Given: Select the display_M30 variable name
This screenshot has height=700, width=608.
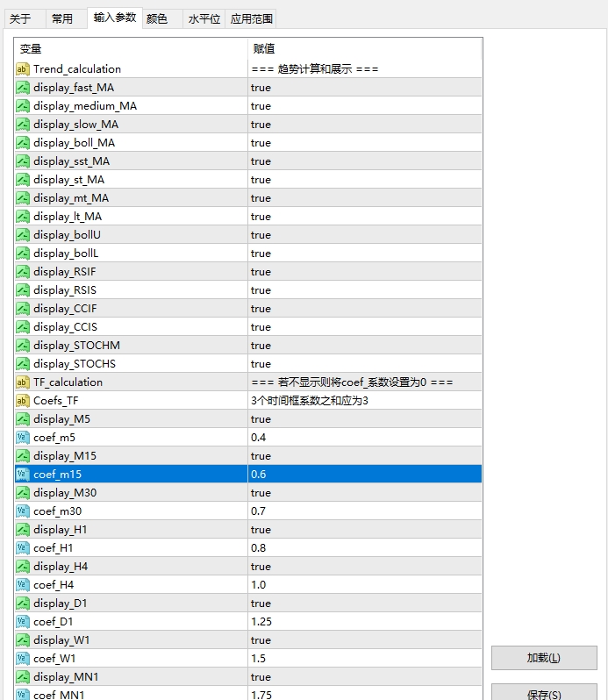Looking at the screenshot, I should [x=65, y=493].
